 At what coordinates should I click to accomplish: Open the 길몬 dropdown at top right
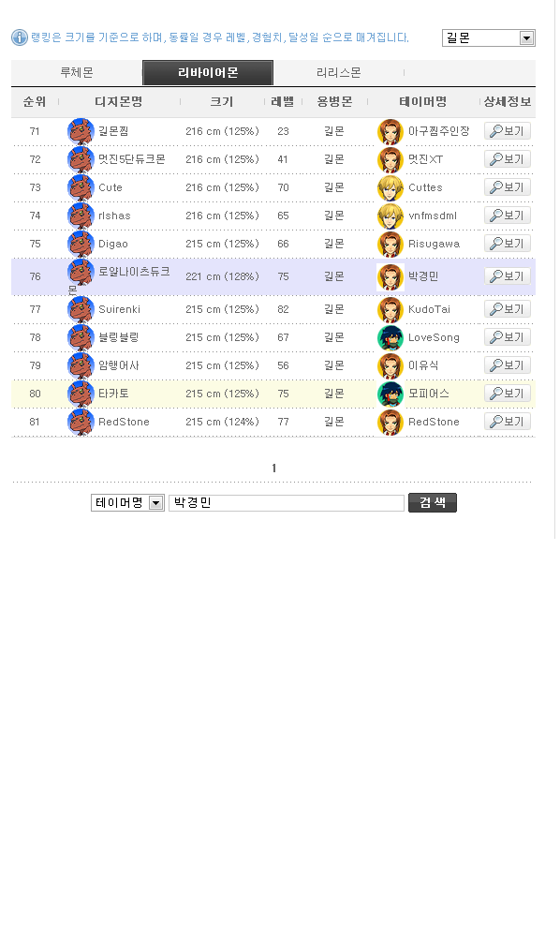(488, 38)
